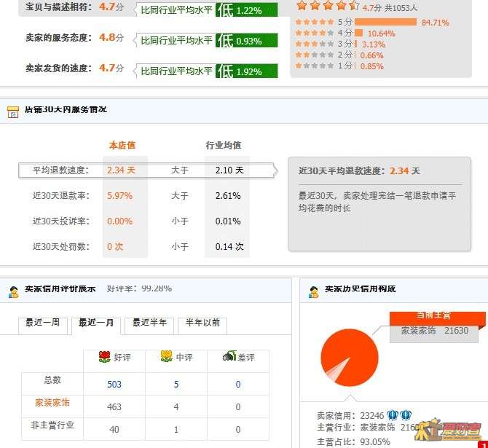The height and width of the screenshot is (448, 488).
Task: Click the 卖家信用: 23246 text
Action: tap(350, 416)
